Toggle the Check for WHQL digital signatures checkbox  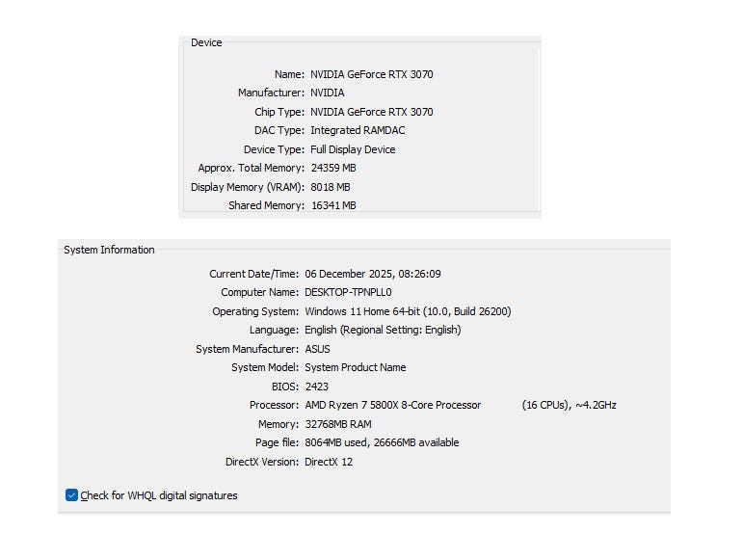71,495
